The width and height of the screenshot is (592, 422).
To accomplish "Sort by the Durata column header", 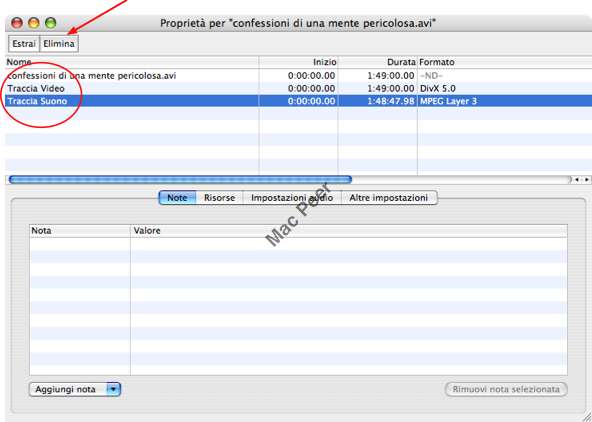I will pos(378,62).
